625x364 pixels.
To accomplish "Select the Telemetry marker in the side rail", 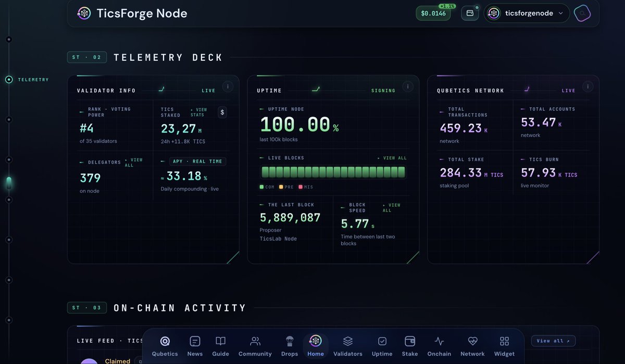I will click(9, 80).
